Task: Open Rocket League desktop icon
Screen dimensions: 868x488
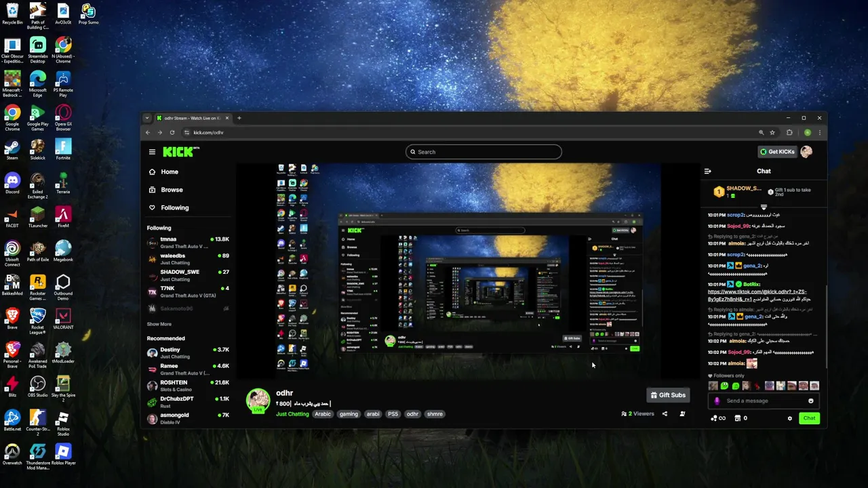Action: coord(37,321)
